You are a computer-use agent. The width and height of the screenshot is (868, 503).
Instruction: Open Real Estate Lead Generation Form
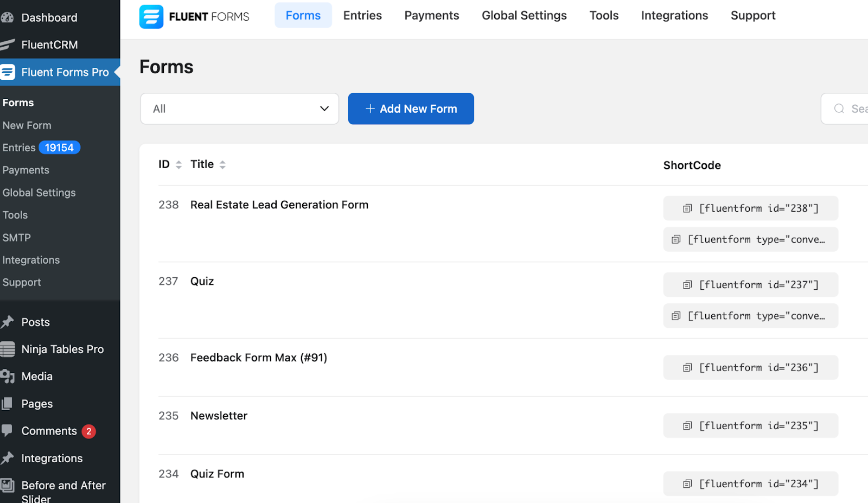pyautogui.click(x=279, y=205)
